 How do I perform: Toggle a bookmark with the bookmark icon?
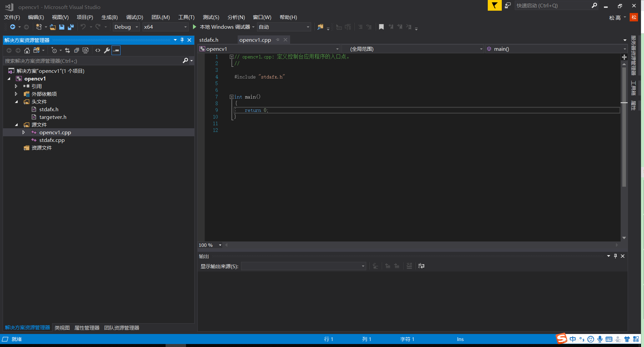tap(381, 27)
